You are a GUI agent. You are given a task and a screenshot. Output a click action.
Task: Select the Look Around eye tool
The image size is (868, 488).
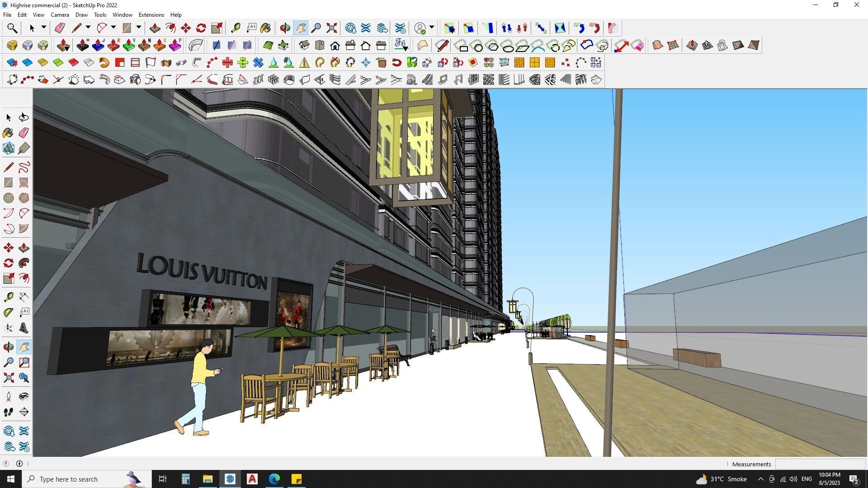(x=24, y=397)
